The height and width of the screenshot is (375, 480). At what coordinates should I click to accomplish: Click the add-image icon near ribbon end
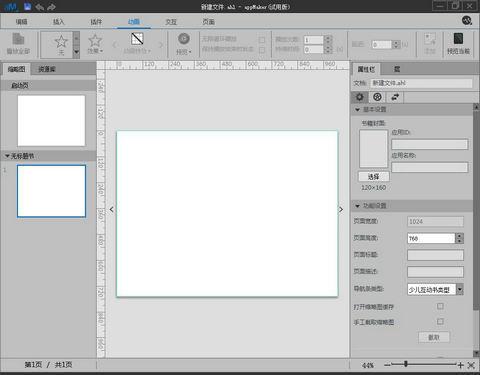[430, 39]
